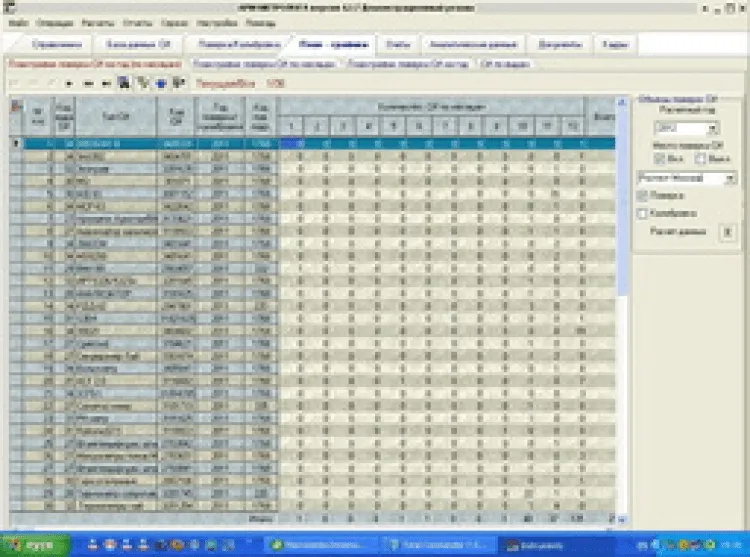
Task: Click the month 1 column header
Action: (291, 126)
